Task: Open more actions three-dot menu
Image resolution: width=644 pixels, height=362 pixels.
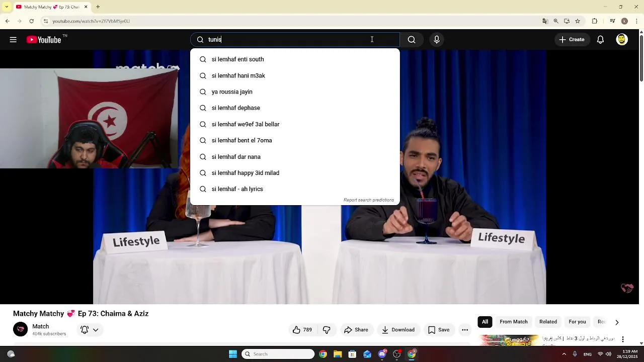Action: [x=465, y=330]
